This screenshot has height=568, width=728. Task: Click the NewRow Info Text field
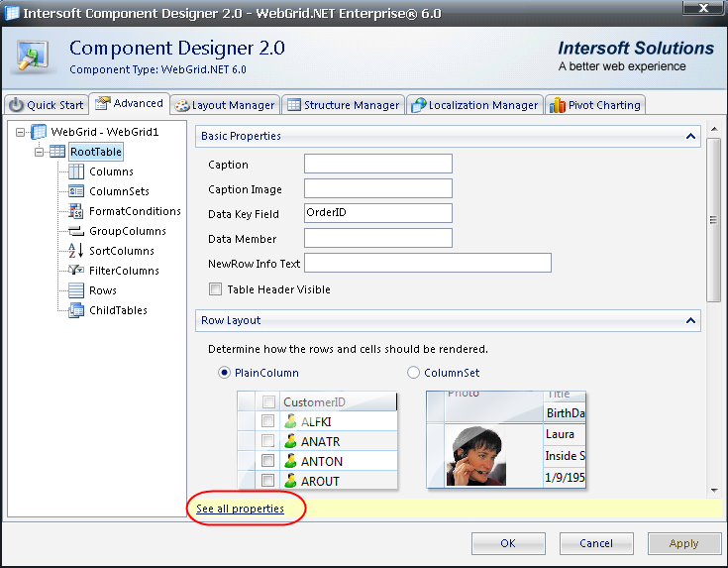(428, 263)
